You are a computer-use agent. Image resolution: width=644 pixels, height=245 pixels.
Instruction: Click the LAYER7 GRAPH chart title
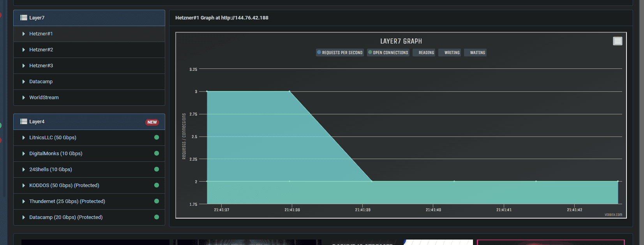click(x=401, y=41)
